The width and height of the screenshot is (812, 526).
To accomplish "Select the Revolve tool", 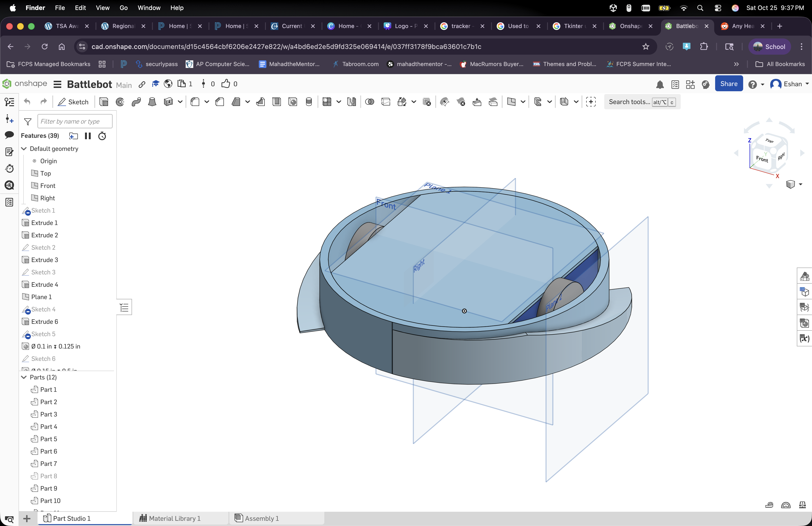I will (120, 102).
